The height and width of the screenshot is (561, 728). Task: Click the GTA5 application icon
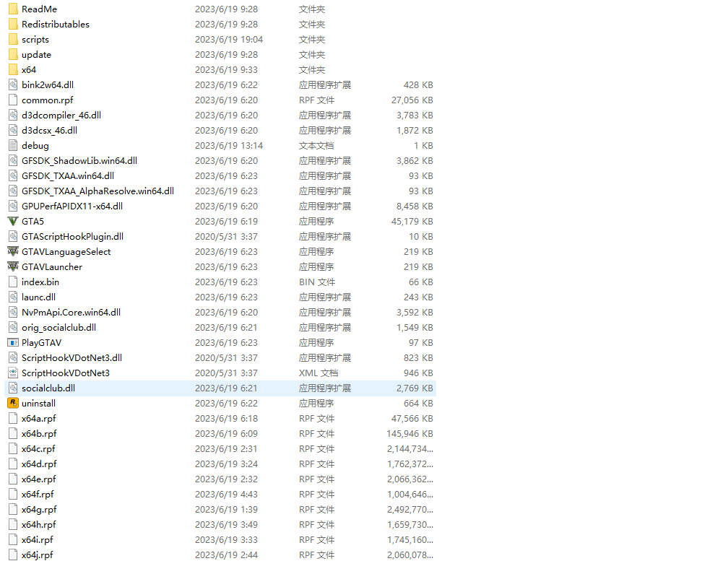point(13,222)
